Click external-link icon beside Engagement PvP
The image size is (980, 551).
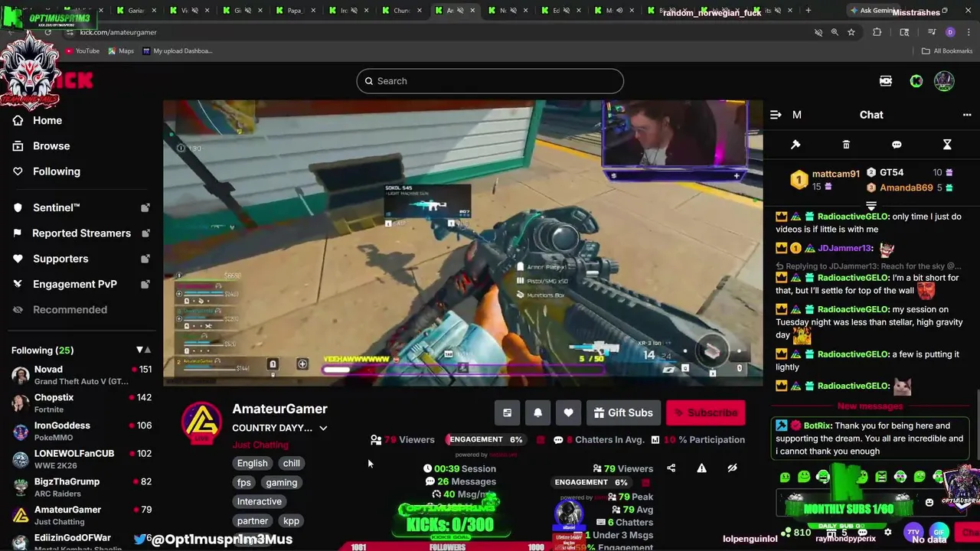pyautogui.click(x=145, y=284)
